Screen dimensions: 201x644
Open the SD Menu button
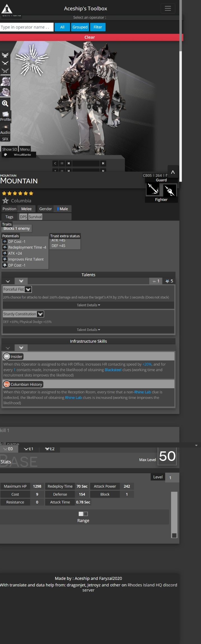25,149
